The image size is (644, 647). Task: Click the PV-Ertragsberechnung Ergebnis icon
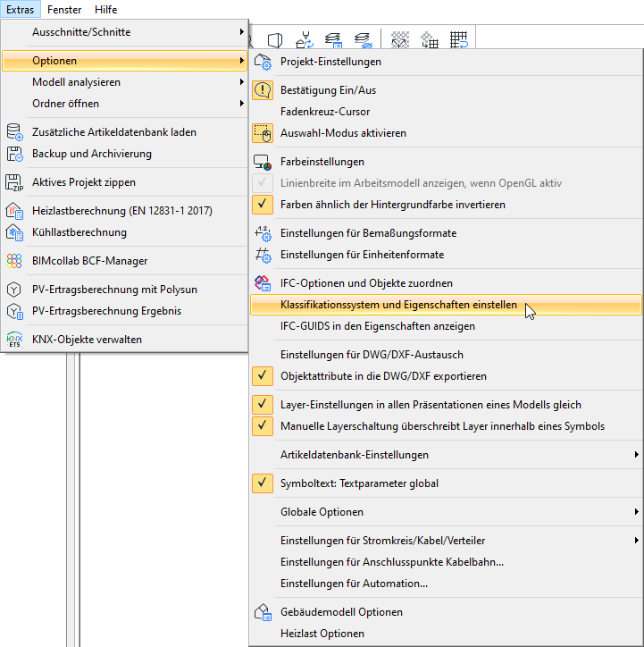[x=14, y=311]
